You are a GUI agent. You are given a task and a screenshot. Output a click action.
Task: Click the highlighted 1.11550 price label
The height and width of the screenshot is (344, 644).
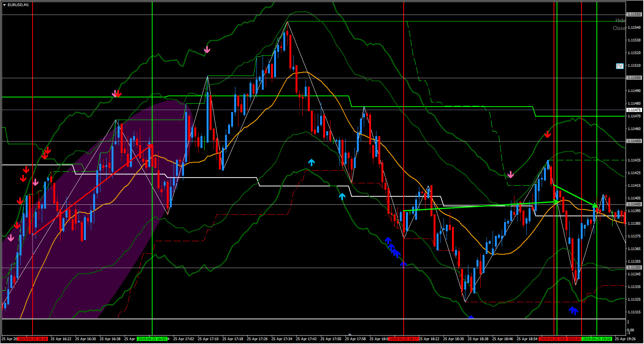(x=634, y=15)
